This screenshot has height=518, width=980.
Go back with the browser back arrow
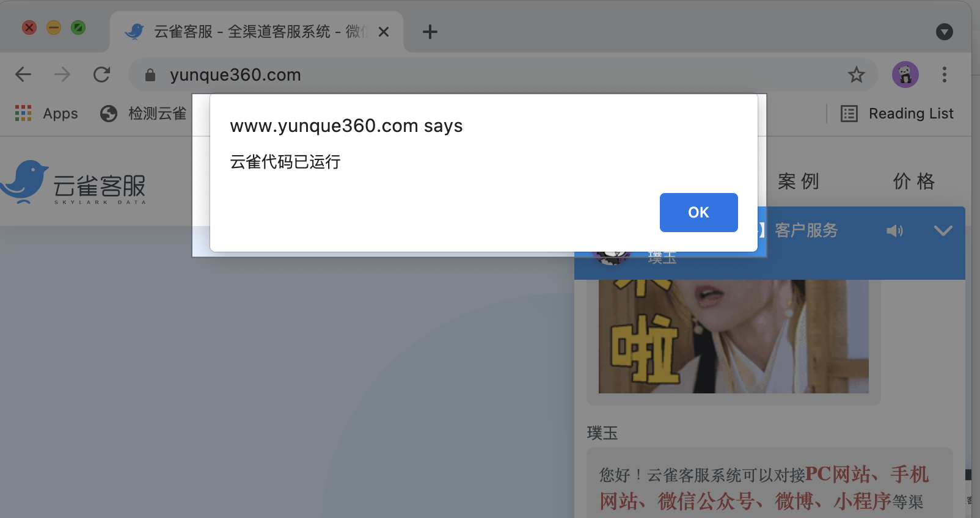23,75
